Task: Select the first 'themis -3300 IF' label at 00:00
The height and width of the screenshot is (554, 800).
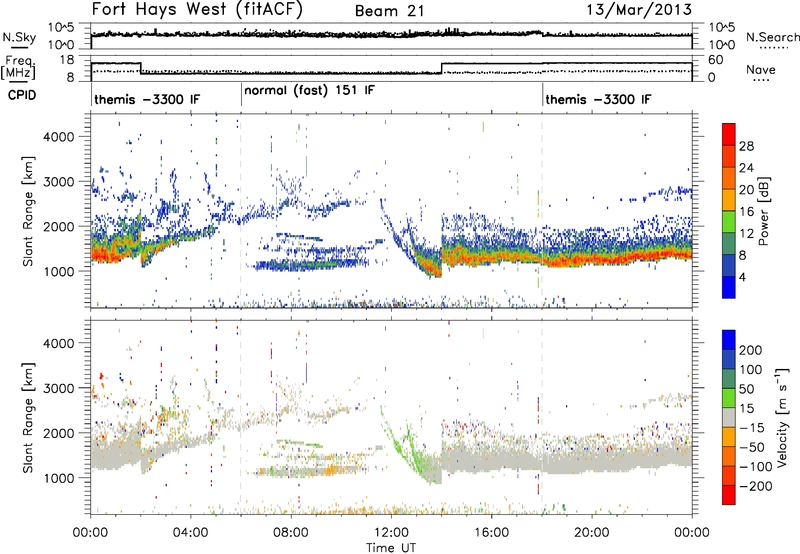Action: click(147, 99)
